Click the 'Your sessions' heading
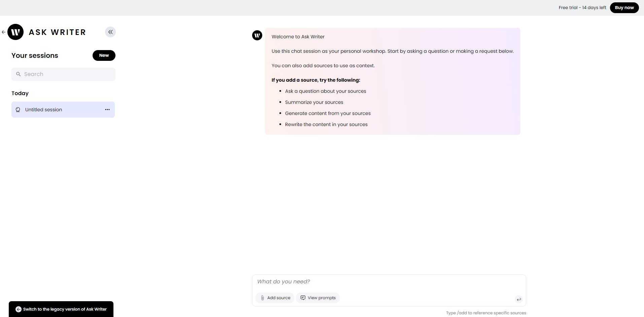Screen dimensions: 644x317 pos(35,55)
